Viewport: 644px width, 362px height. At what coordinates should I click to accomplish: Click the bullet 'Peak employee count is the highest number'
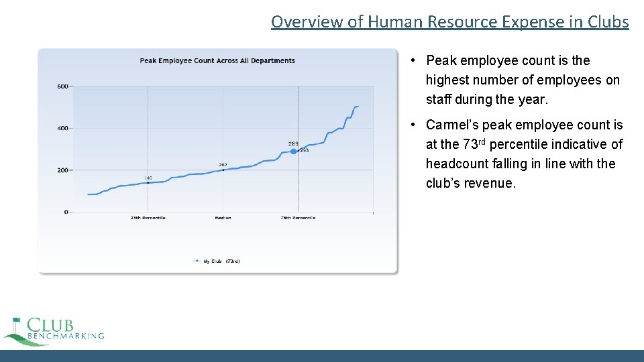pyautogui.click(x=523, y=80)
